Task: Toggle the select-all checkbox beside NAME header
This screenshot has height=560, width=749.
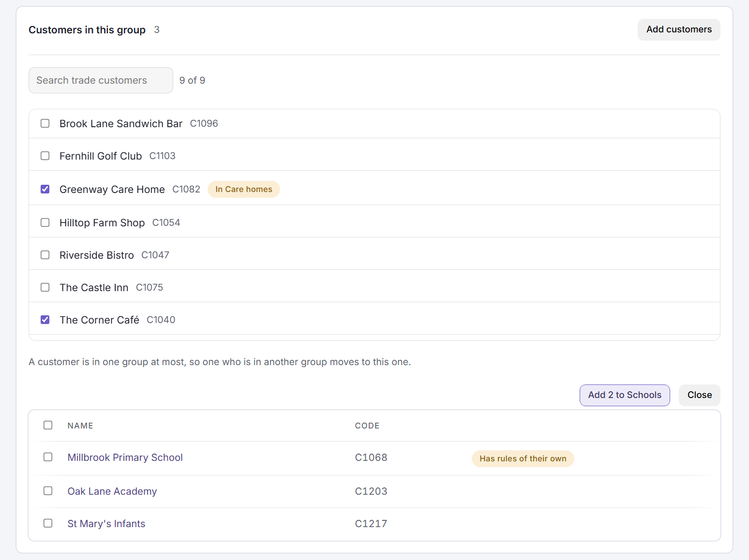Action: [x=48, y=425]
